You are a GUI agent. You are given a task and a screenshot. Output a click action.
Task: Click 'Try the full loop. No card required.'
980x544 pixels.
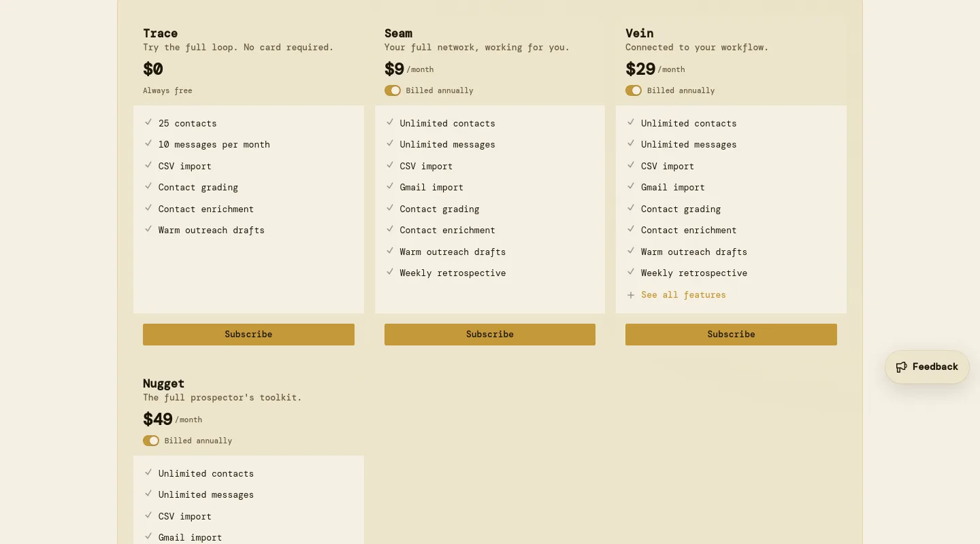pyautogui.click(x=238, y=48)
